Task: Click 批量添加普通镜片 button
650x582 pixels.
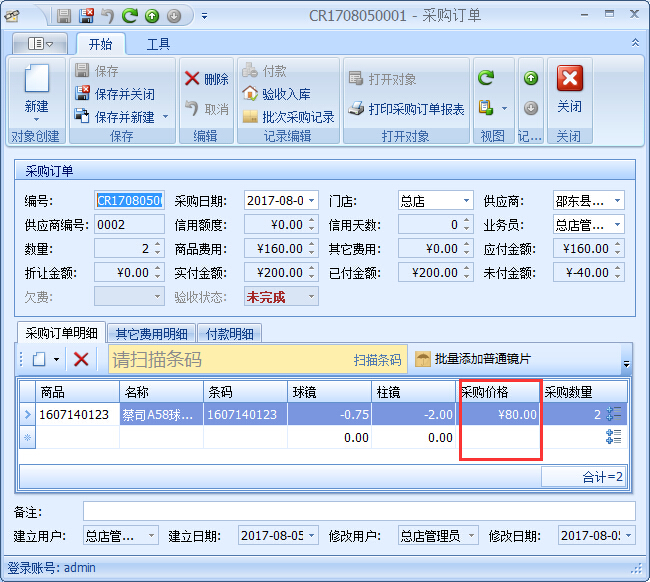Action: click(473, 359)
